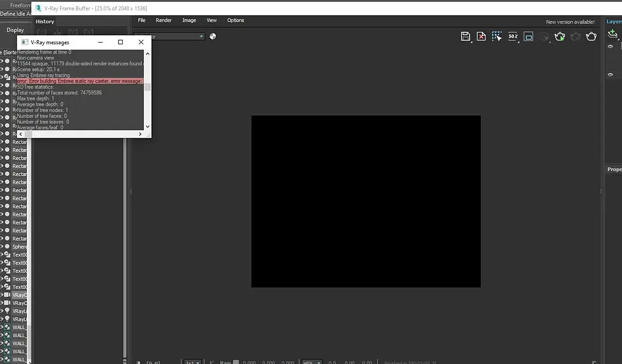Click the Raw color swatch in status bar
Screen dimensions: 622x364
click(x=236, y=362)
